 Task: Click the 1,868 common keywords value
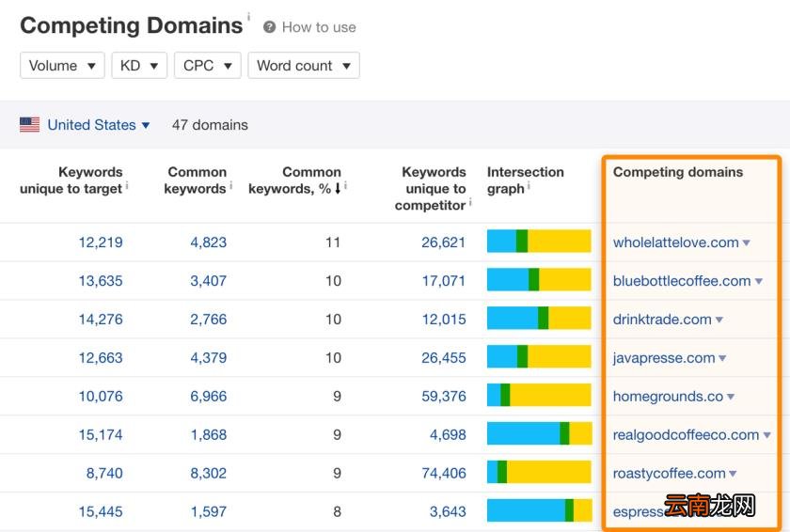pyautogui.click(x=208, y=435)
